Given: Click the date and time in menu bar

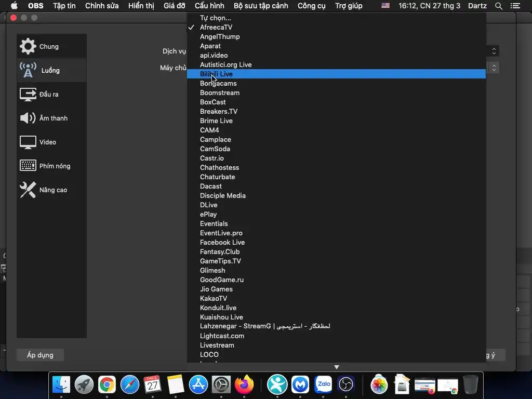Looking at the screenshot, I should [429, 6].
